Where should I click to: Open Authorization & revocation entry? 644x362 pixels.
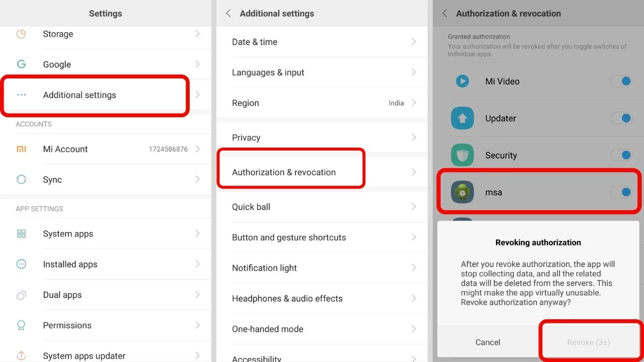point(322,172)
